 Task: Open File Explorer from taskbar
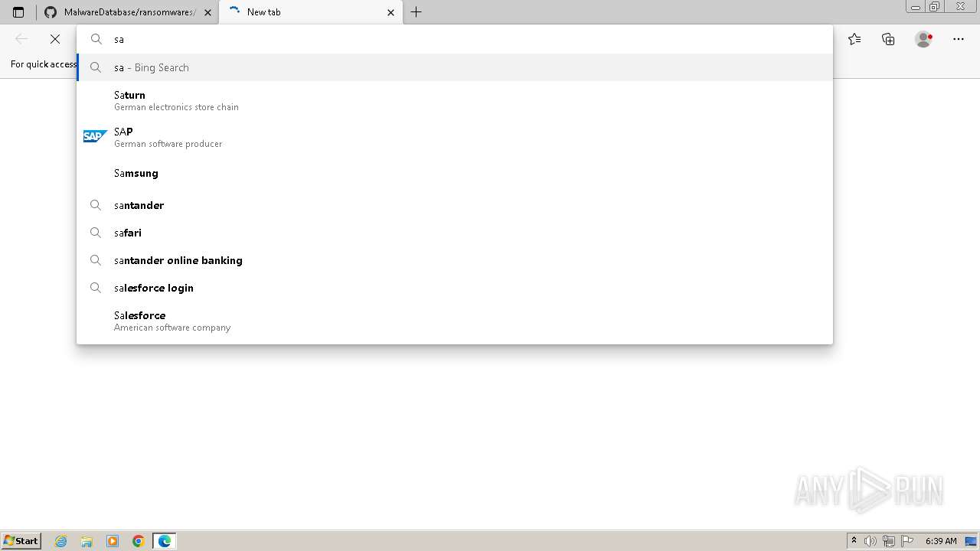[87, 541]
